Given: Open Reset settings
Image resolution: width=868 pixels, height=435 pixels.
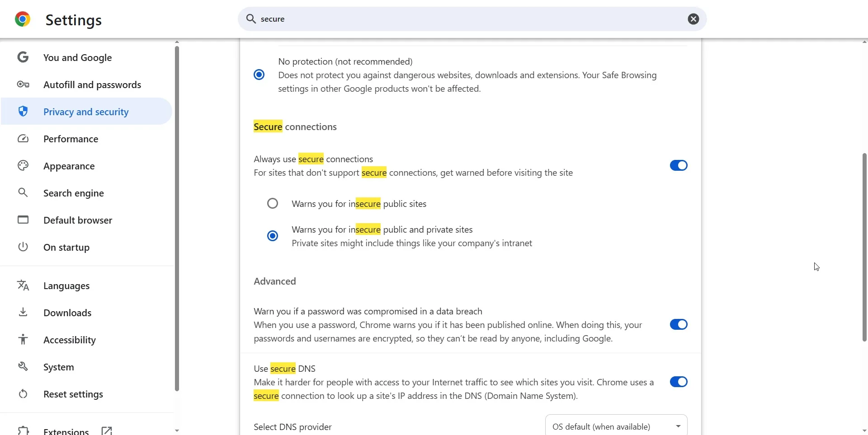Looking at the screenshot, I should point(73,394).
